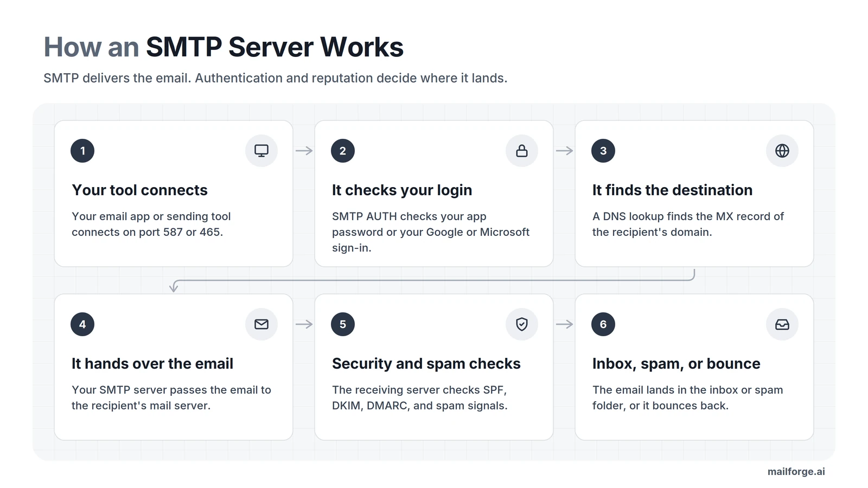
Task: Click the globe icon on destination card
Action: tap(782, 151)
